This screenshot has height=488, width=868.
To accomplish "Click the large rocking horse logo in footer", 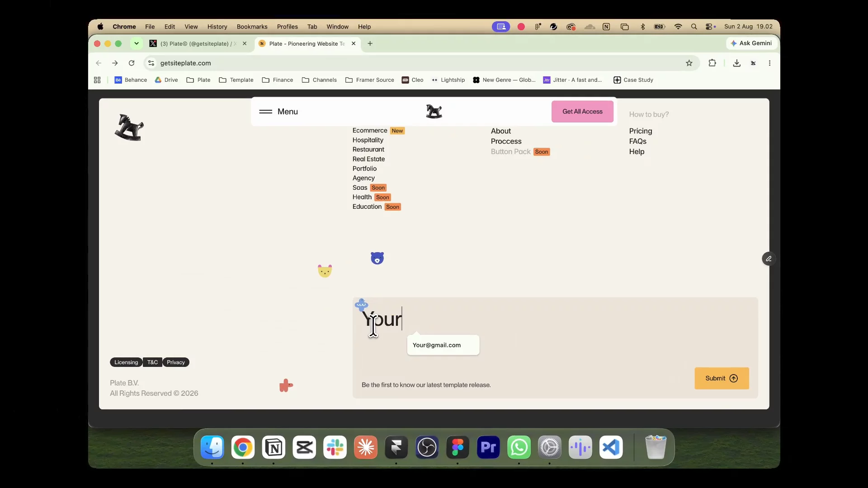I will click(x=129, y=127).
